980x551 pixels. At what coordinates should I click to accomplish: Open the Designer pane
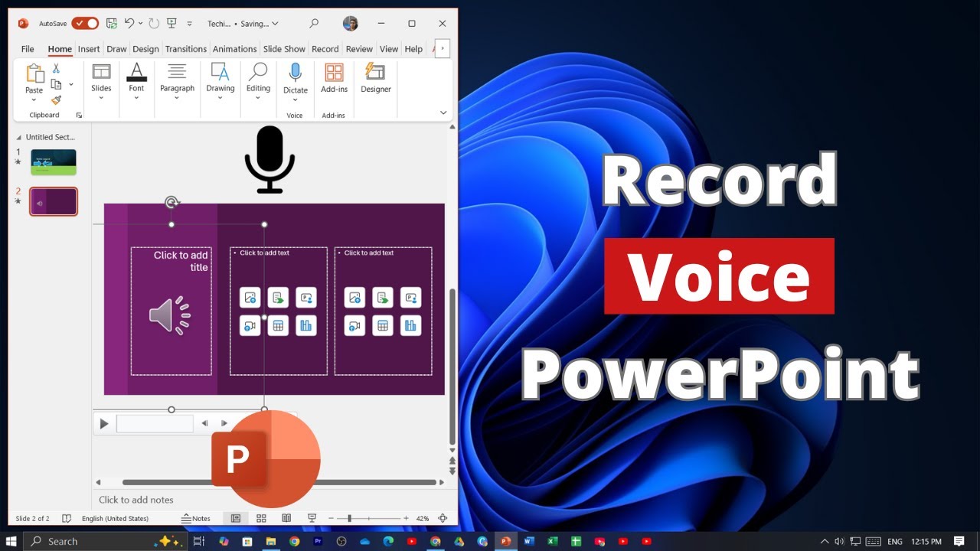[x=376, y=79]
